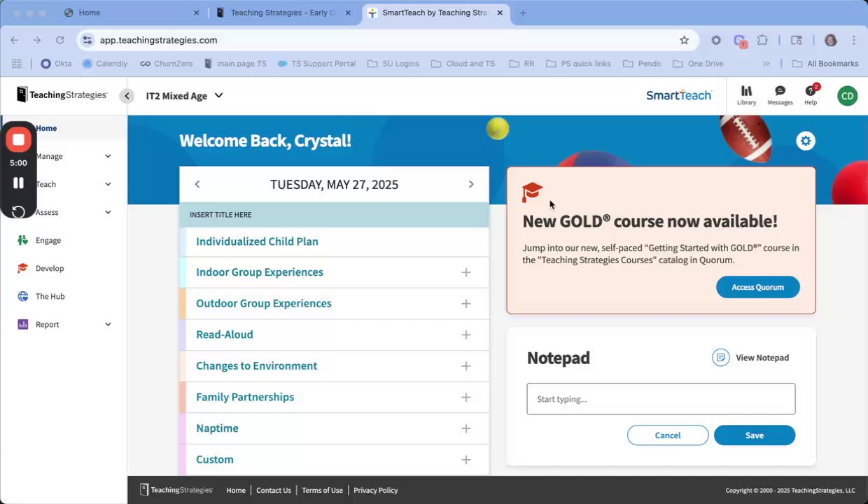Collapse sidebar with the arrow button
The height and width of the screenshot is (504, 868).
(126, 96)
